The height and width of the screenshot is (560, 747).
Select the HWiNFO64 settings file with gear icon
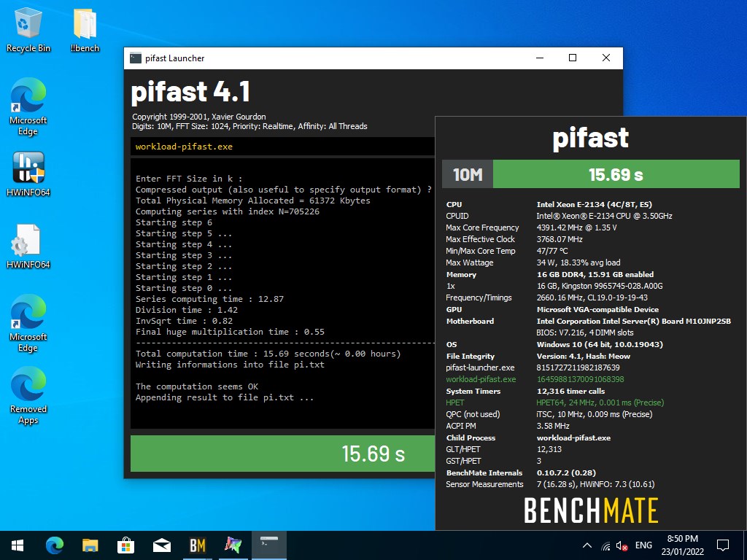coord(28,246)
